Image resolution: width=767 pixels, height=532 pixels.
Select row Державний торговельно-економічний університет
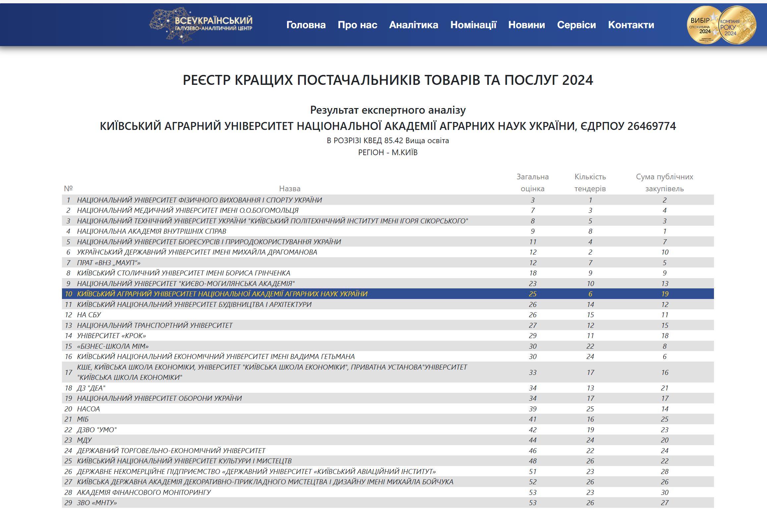(388, 451)
